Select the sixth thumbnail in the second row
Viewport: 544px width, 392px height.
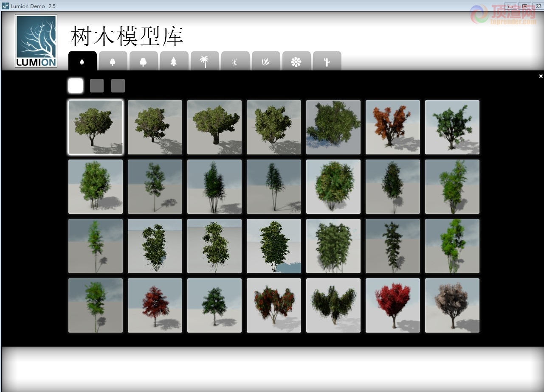pos(393,187)
